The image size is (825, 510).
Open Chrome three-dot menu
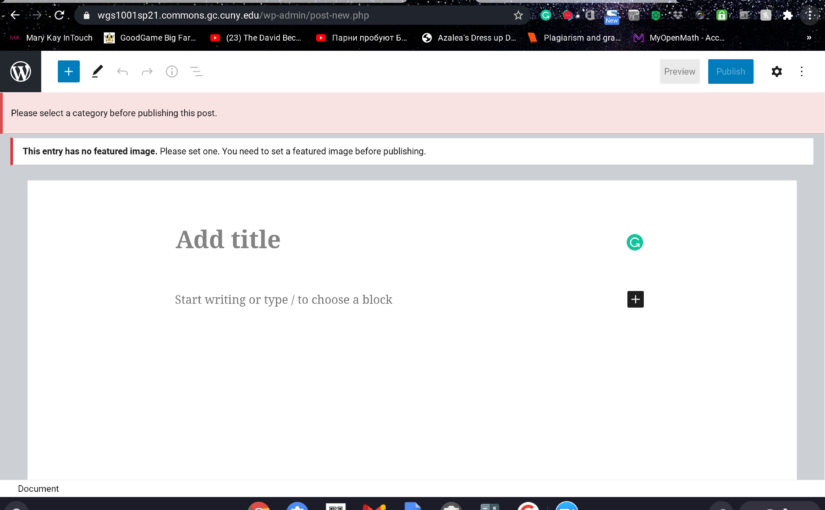pos(810,15)
